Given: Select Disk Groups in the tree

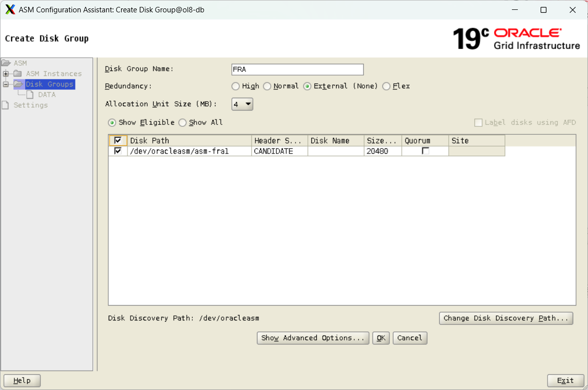Looking at the screenshot, I should [49, 84].
